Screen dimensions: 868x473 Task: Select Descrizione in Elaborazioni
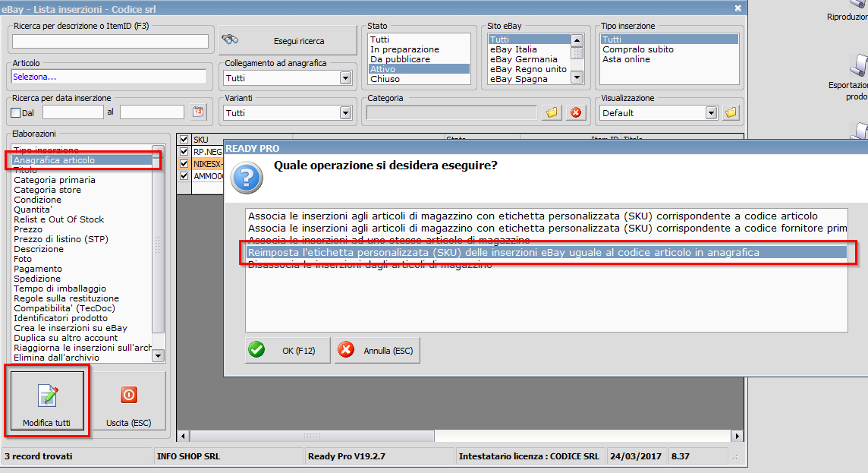82,249
